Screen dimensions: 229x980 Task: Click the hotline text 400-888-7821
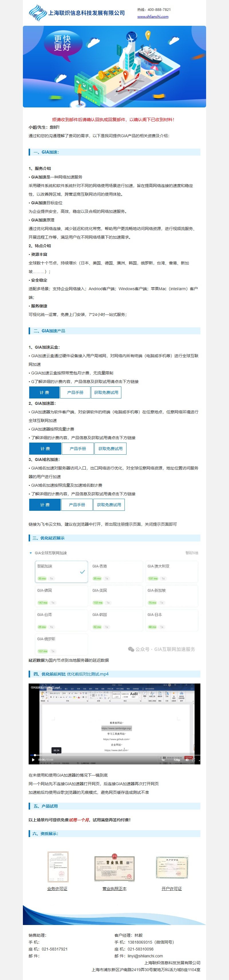[159, 9]
